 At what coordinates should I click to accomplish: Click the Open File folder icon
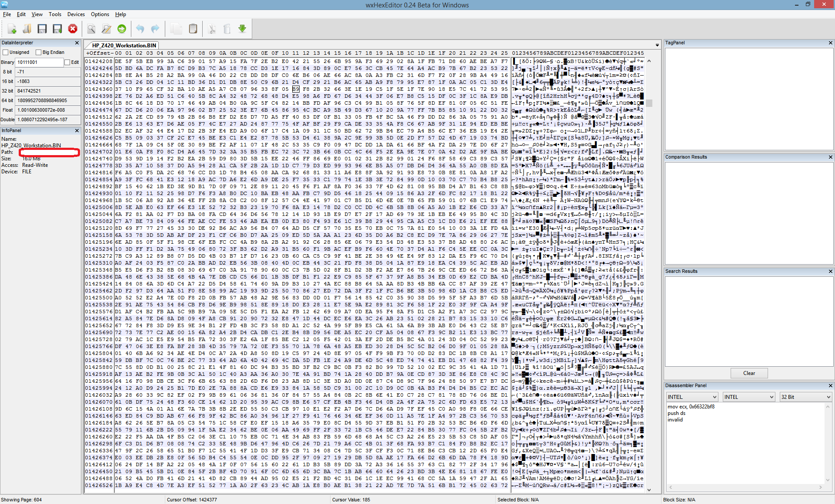27,29
